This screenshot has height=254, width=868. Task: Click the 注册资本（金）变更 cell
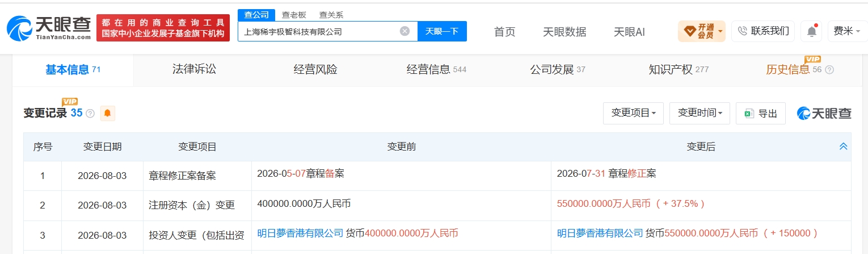(197, 206)
